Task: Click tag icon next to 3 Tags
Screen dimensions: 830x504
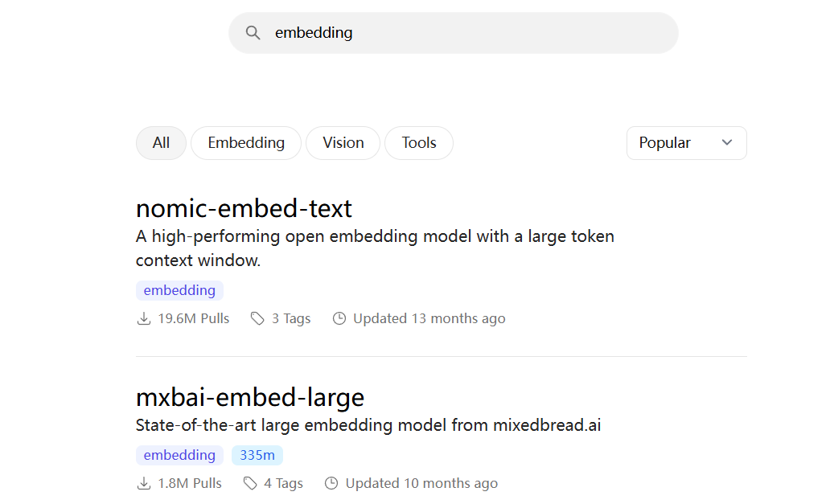Action: (257, 318)
